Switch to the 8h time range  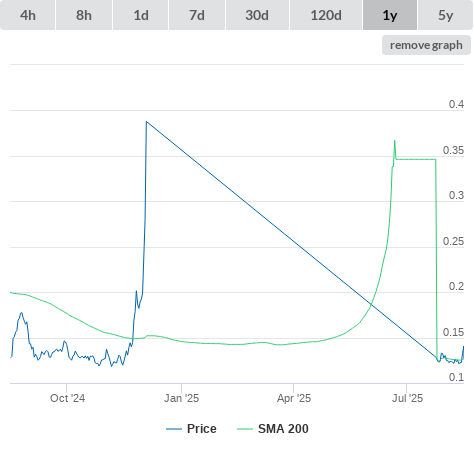(x=84, y=15)
